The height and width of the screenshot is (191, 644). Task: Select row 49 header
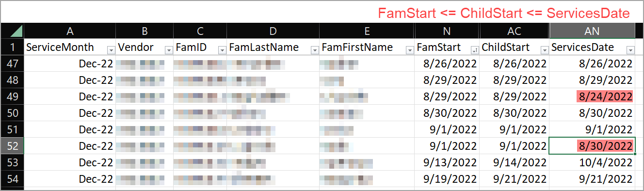coord(12,96)
